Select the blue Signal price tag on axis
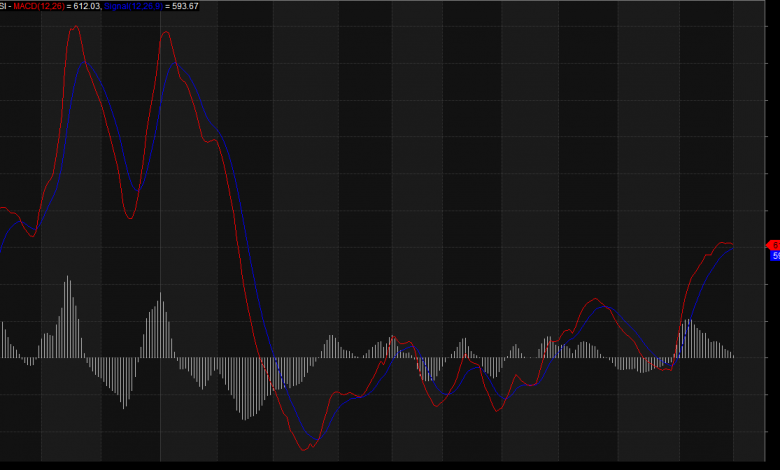Viewport: 780px width, 470px height. [x=775, y=256]
